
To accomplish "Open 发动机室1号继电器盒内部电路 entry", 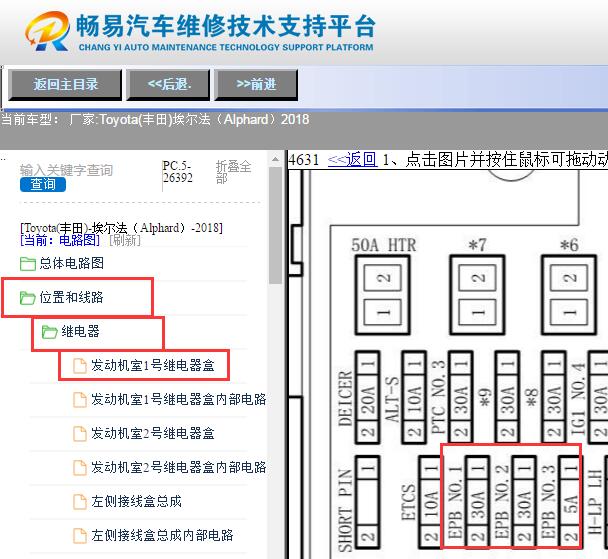I will coord(179,399).
